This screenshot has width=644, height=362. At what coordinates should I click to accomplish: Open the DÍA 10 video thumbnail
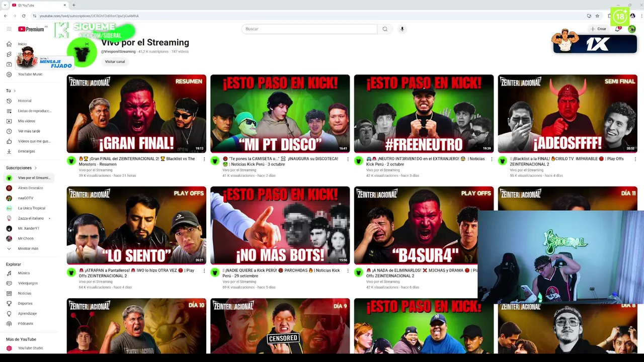point(136,326)
